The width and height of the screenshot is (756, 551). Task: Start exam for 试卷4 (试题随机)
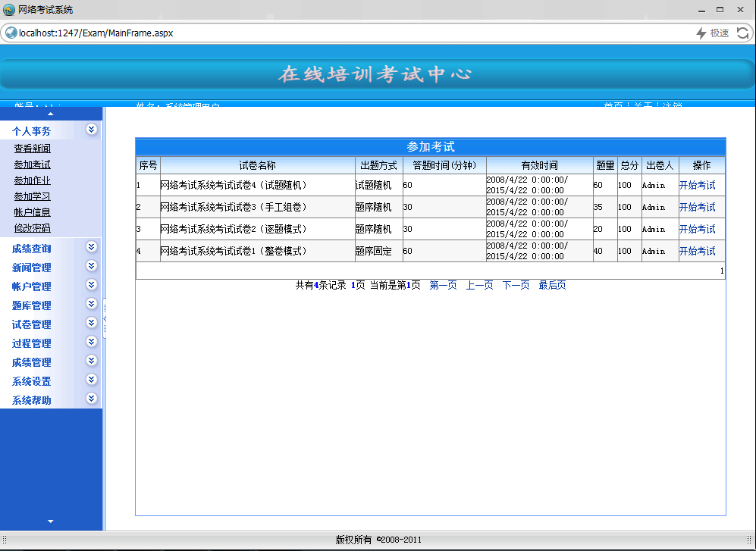[697, 185]
